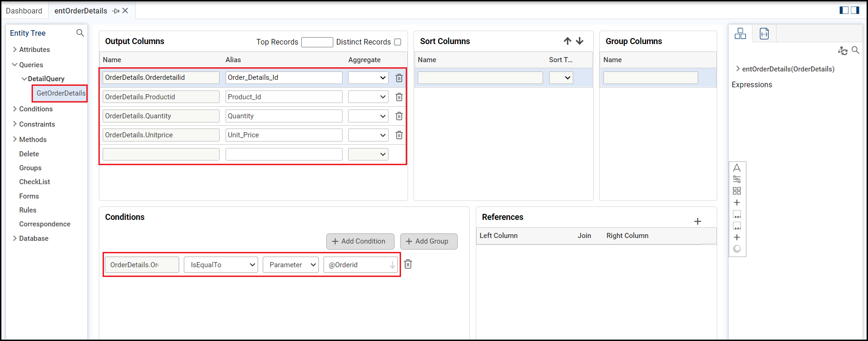This screenshot has height=341, width=868.
Task: Search the Entity Tree
Action: (x=80, y=33)
